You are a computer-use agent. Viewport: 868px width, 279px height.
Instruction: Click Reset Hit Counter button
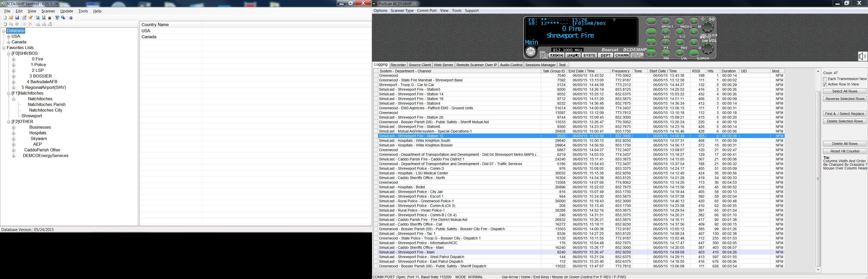(x=844, y=151)
